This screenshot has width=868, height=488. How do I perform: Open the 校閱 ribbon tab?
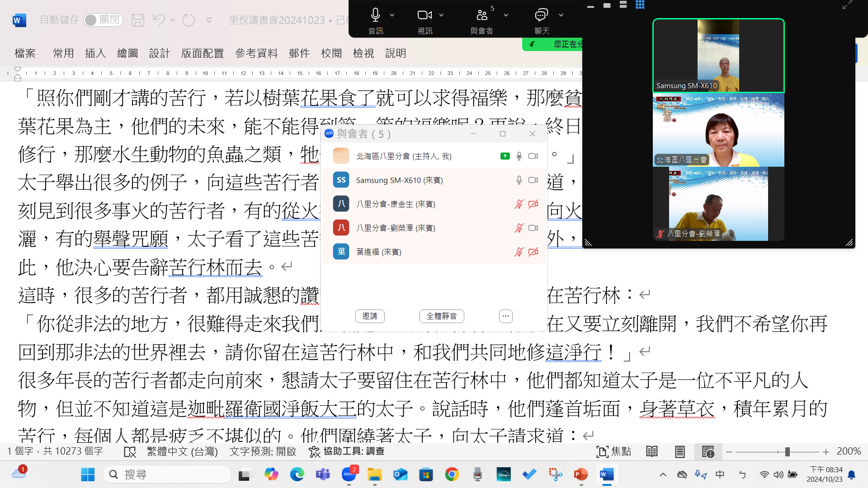(331, 53)
